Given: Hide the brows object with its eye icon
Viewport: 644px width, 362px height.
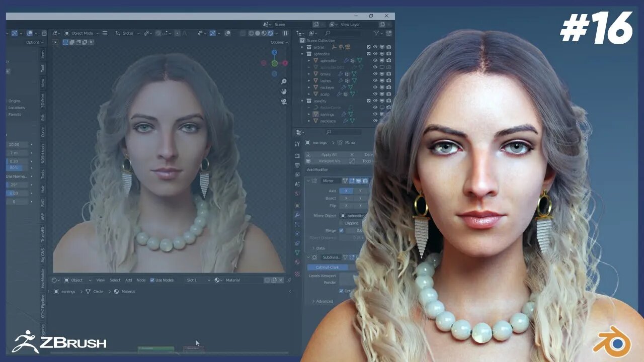Looking at the screenshot, I should click(375, 74).
